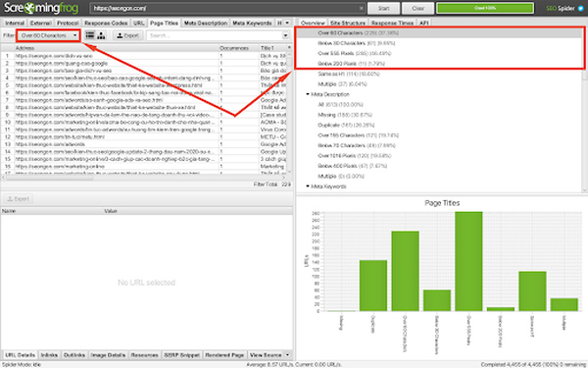Screen dimensions: 588x368
Task: Open the search options dropdown arrow
Action: tap(285, 35)
